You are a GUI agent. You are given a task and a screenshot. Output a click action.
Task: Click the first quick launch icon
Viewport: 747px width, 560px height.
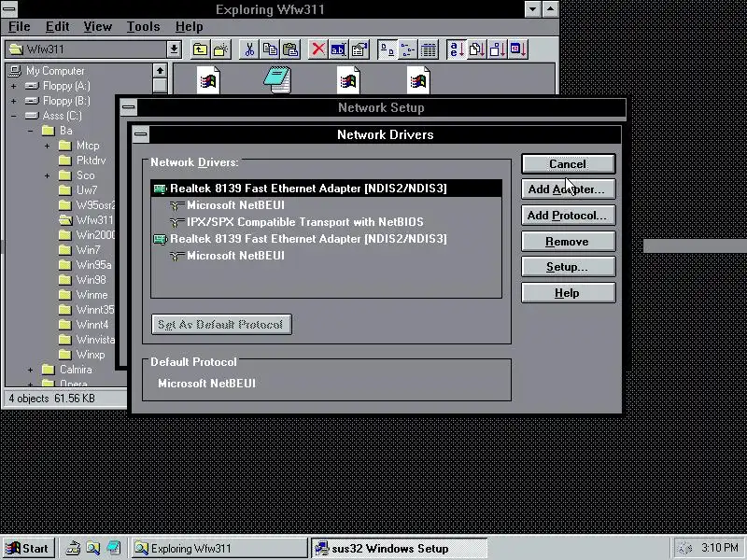point(73,548)
